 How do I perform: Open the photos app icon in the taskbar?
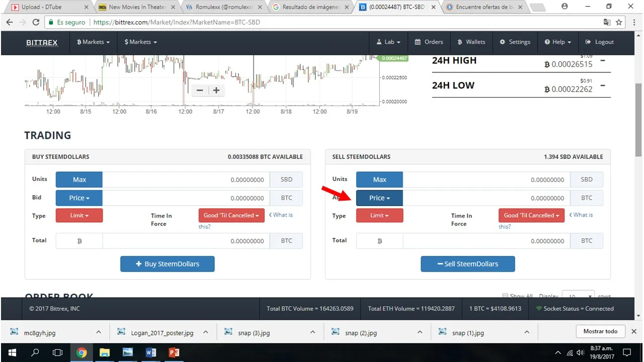[127, 352]
